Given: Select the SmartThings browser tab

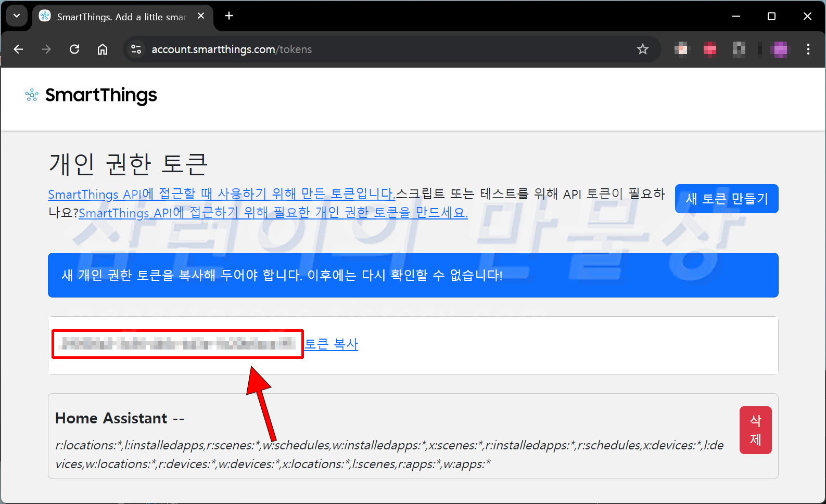Looking at the screenshot, I should coord(123,17).
